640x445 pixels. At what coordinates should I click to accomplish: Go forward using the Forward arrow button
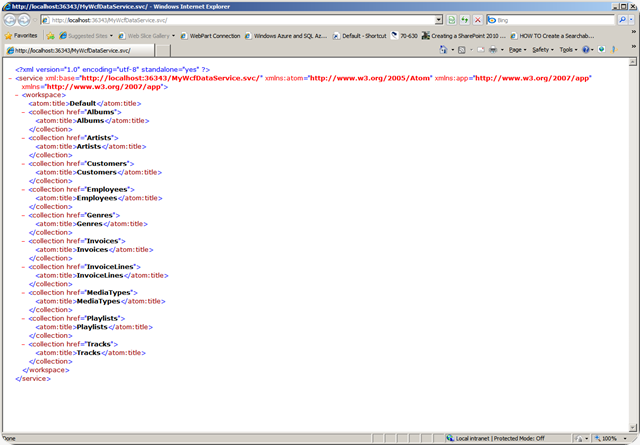(24, 20)
